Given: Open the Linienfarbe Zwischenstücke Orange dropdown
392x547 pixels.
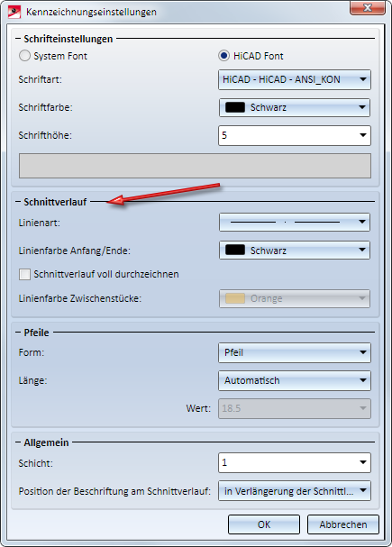Looking at the screenshot, I should (x=295, y=298).
